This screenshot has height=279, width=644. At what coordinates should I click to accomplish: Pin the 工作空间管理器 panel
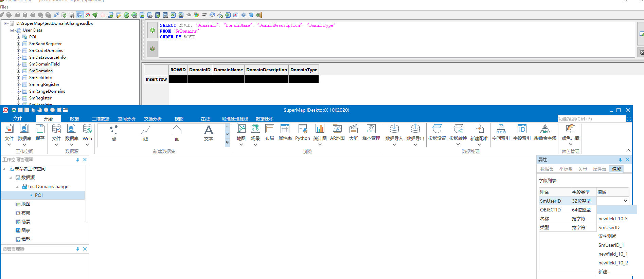pyautogui.click(x=77, y=160)
